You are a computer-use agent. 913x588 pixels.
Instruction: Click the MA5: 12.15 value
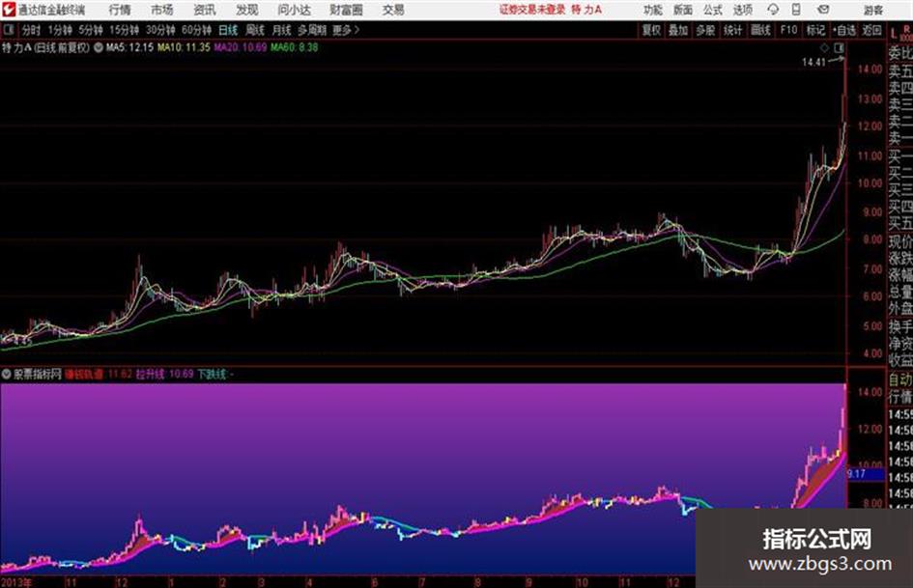(x=129, y=47)
